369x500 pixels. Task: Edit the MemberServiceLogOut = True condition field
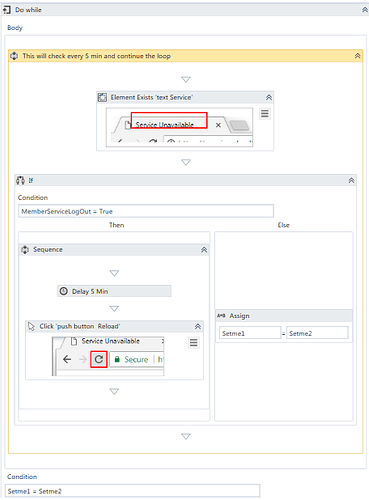tap(146, 211)
